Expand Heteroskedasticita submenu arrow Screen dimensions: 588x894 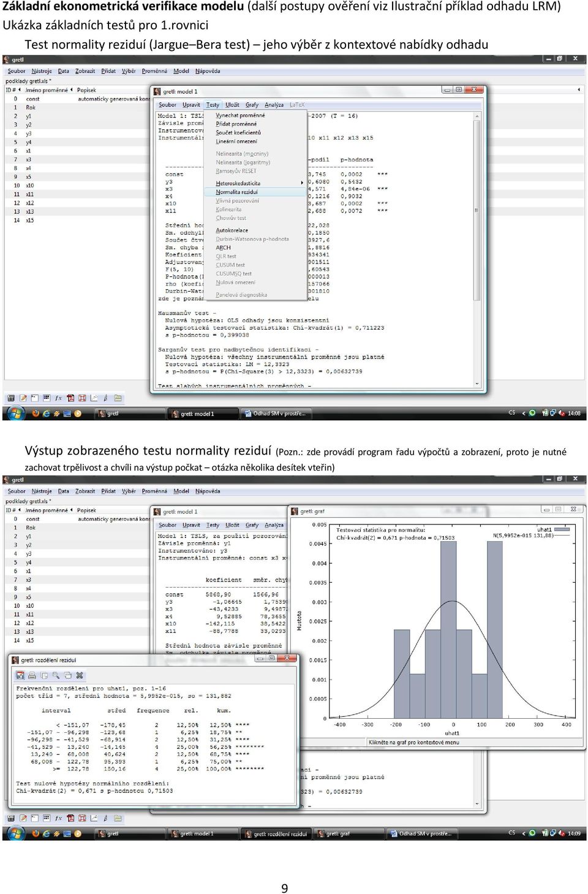[x=302, y=183]
